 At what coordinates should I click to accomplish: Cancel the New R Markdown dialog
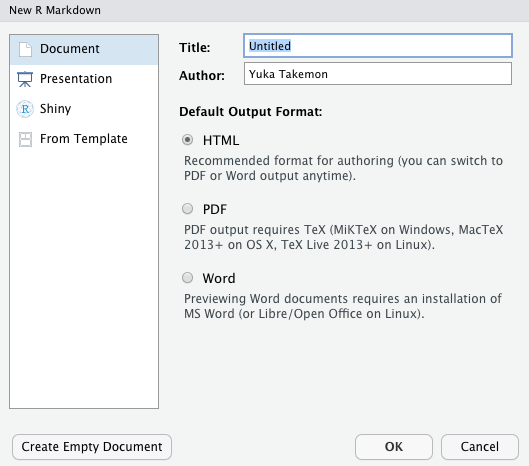pos(480,447)
